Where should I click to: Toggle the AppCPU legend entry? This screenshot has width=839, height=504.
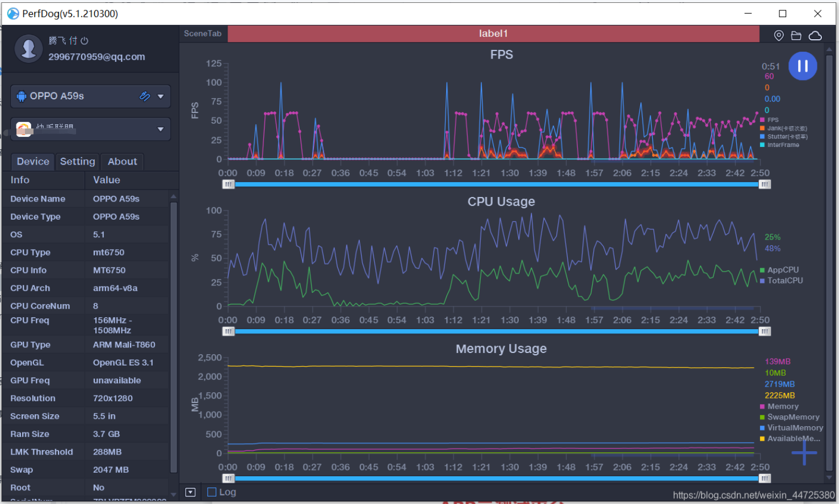point(779,270)
